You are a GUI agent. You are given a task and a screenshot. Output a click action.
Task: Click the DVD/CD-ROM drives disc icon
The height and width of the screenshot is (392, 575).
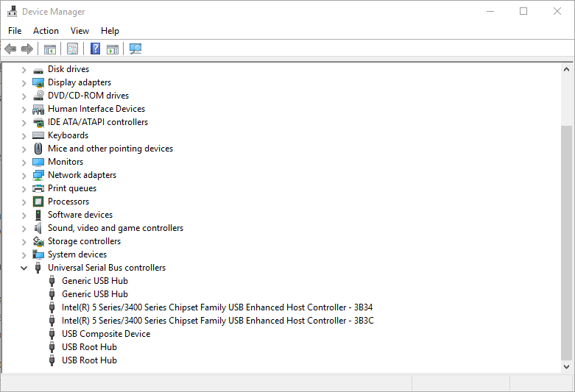click(x=38, y=96)
